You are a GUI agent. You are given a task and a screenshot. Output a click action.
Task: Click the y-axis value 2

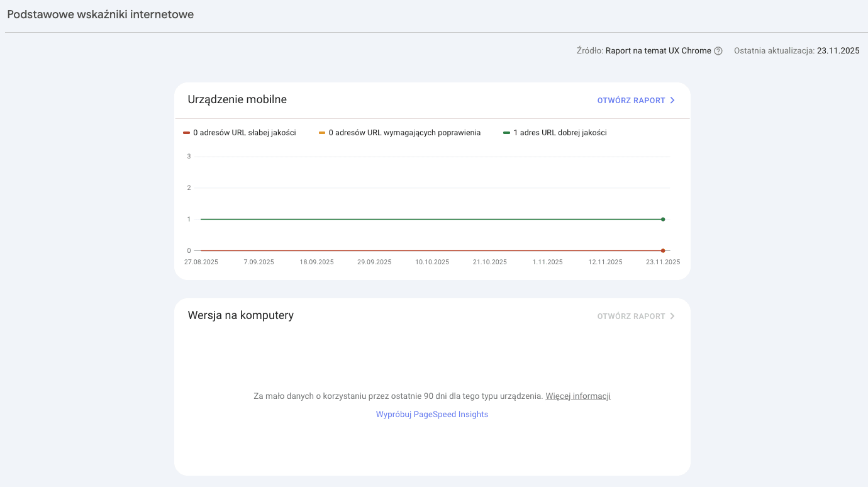[x=189, y=188]
